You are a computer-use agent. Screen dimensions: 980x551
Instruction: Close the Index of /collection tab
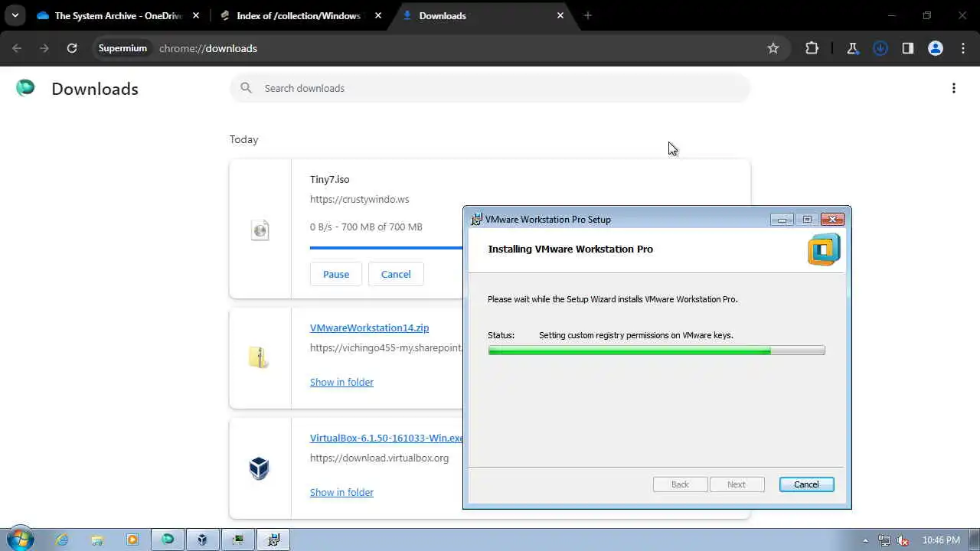click(378, 15)
